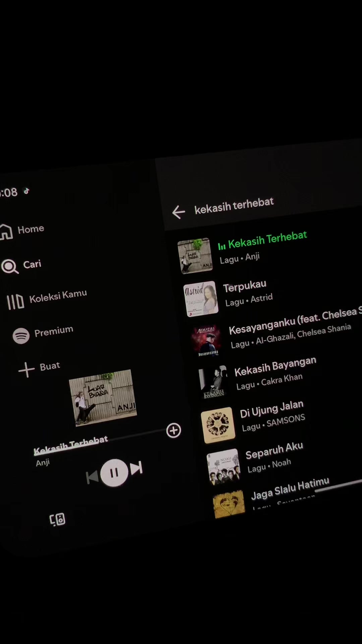Add Kekasih Terhebat with the plus circle

coord(174,431)
